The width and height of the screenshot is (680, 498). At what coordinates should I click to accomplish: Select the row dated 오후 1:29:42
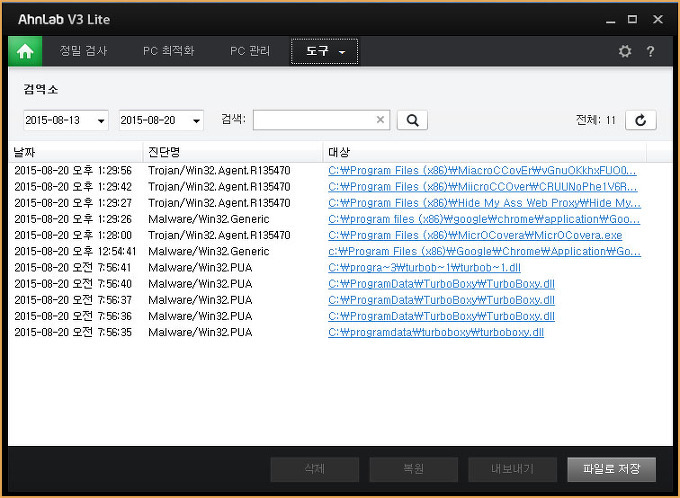point(340,187)
